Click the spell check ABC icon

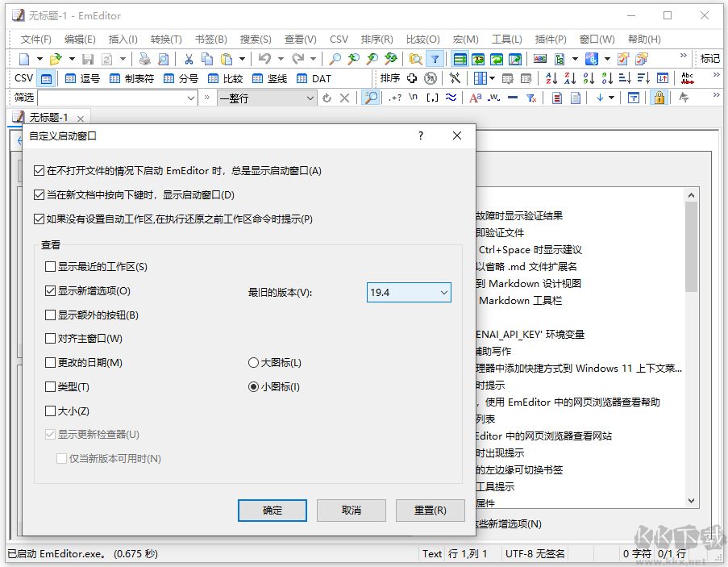pyautogui.click(x=540, y=59)
